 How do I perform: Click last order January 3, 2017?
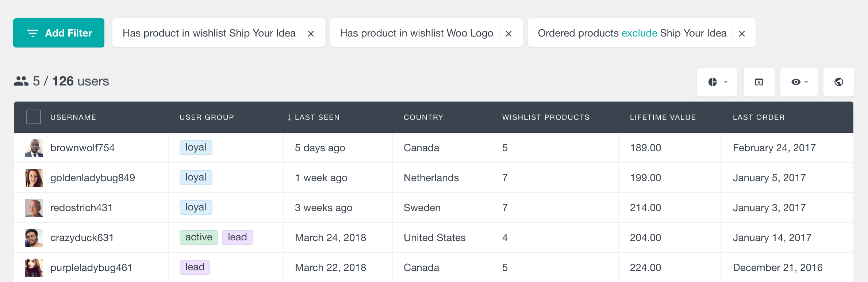point(769,208)
